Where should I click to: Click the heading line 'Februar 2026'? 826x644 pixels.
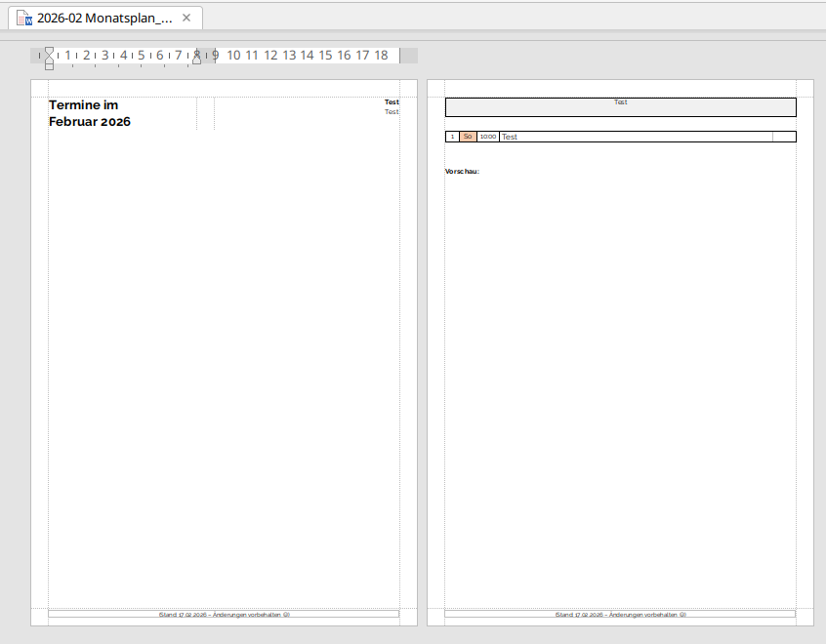click(x=90, y=122)
